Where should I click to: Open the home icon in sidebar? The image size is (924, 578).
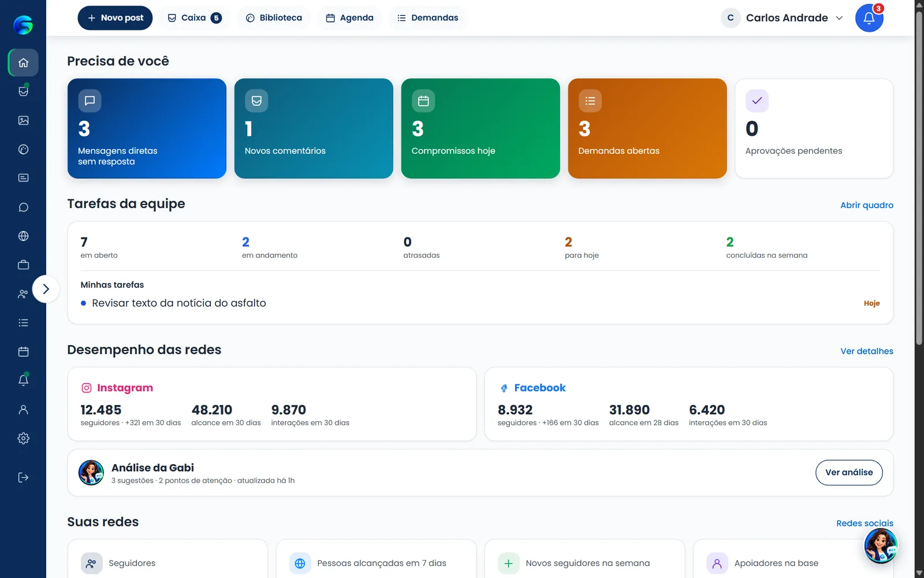[23, 62]
